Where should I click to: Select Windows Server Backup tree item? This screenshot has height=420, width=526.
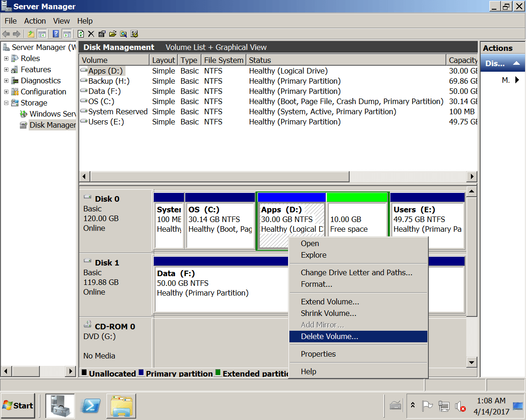tap(53, 114)
